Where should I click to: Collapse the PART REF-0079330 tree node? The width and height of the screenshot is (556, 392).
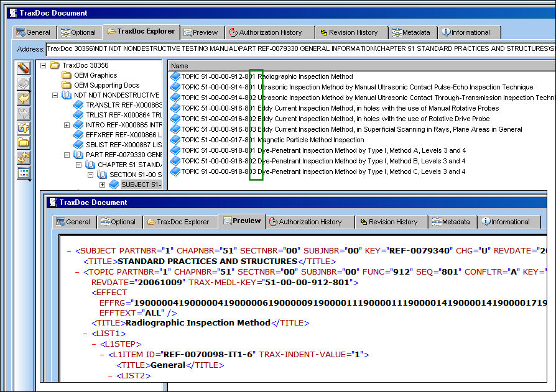pos(67,155)
